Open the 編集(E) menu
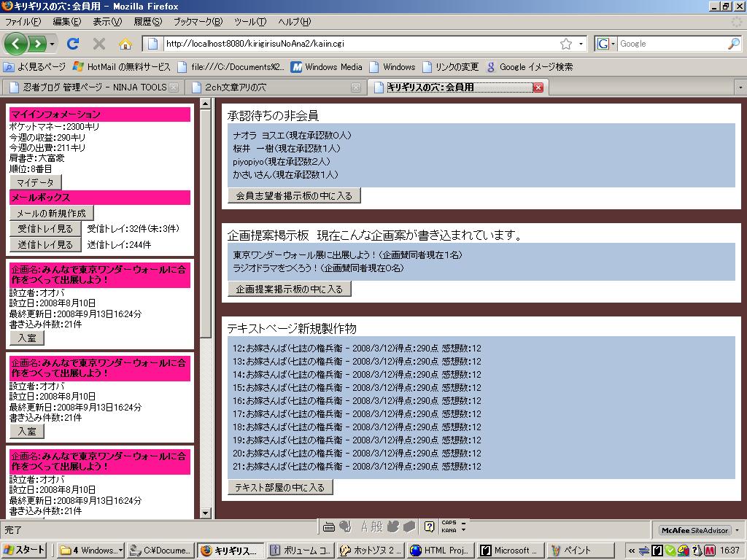The image size is (747, 560). (66, 21)
